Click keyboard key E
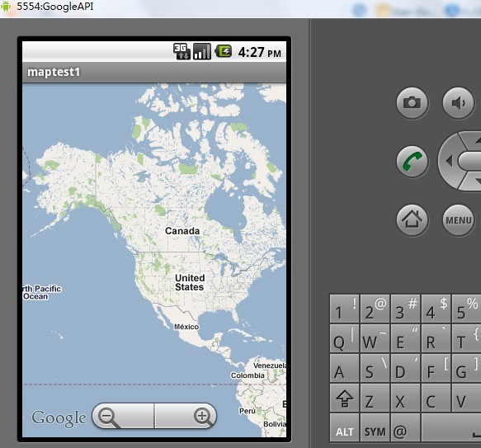Image resolution: width=481 pixels, height=448 pixels. click(406, 338)
